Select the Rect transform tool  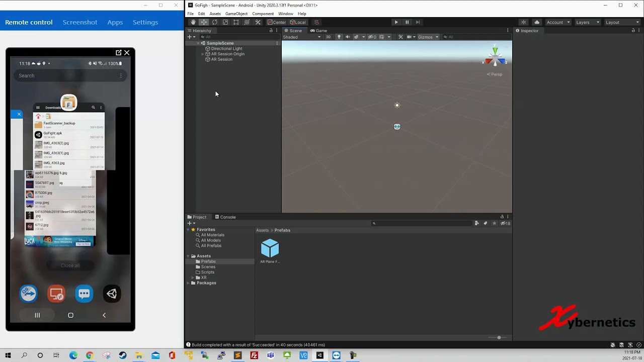(236, 22)
